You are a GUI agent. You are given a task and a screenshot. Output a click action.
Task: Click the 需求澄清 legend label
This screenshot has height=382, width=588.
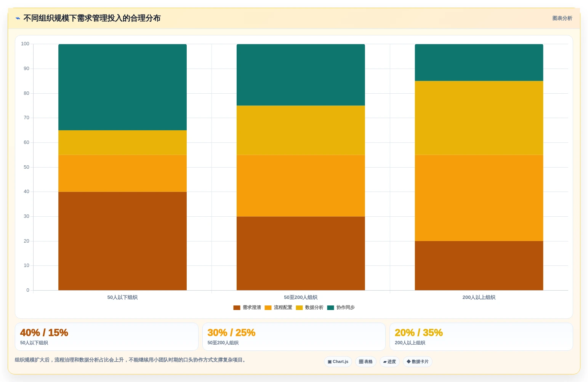[252, 308]
